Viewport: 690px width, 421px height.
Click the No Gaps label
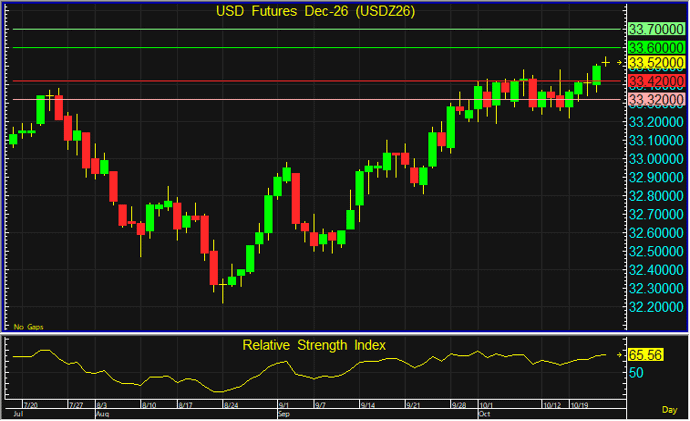tap(29, 327)
